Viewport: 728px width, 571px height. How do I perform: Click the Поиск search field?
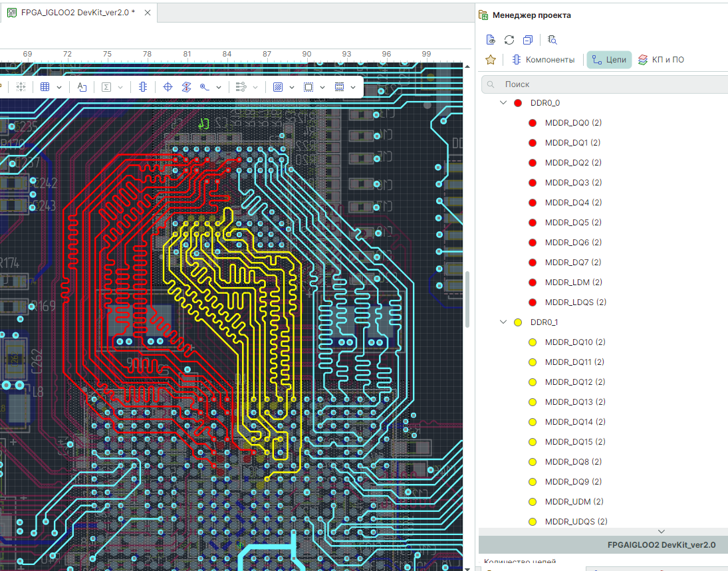pos(605,84)
